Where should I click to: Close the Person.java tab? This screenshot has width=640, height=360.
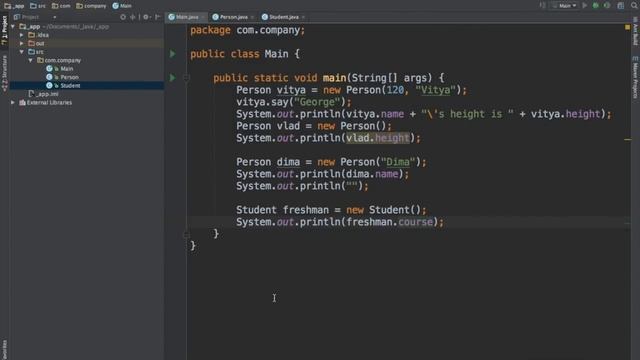(252, 17)
